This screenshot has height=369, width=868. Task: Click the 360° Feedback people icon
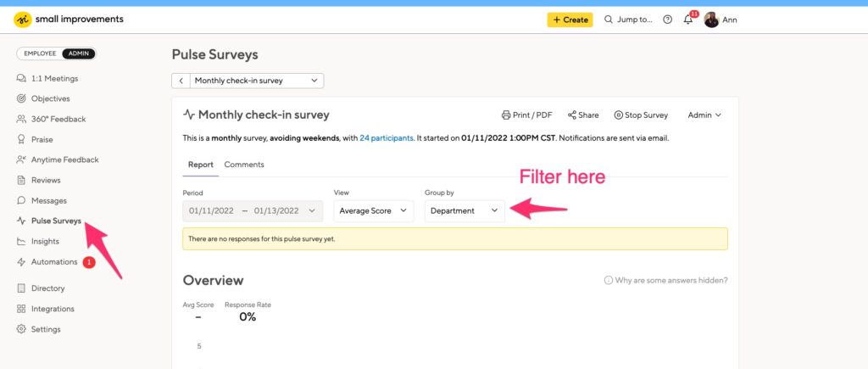click(x=21, y=119)
